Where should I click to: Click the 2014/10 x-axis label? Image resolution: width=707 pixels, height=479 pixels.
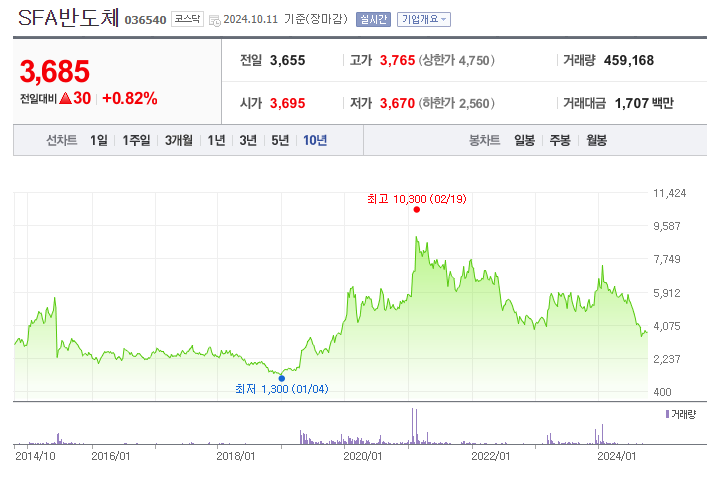pos(35,456)
